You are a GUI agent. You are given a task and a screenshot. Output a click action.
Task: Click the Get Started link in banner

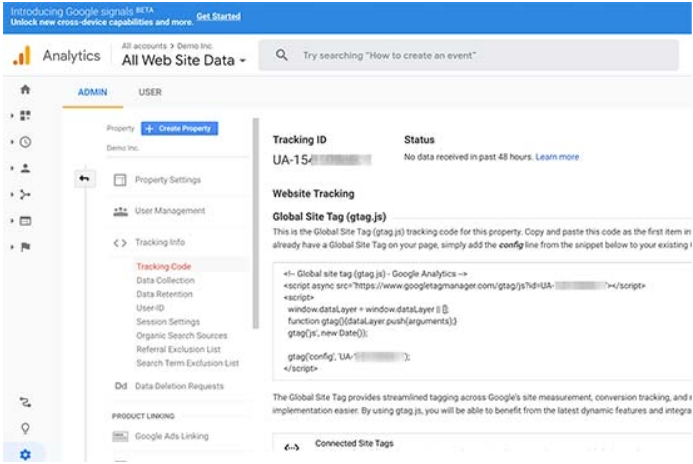[218, 16]
